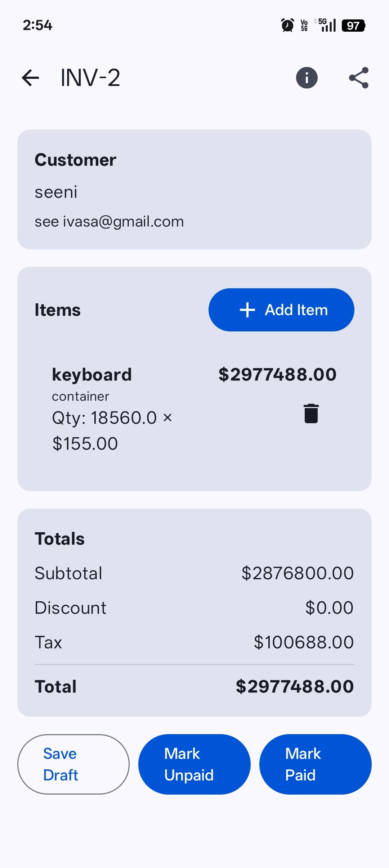The width and height of the screenshot is (389, 868).
Task: Tap the battery indicator in status bar
Action: [353, 26]
